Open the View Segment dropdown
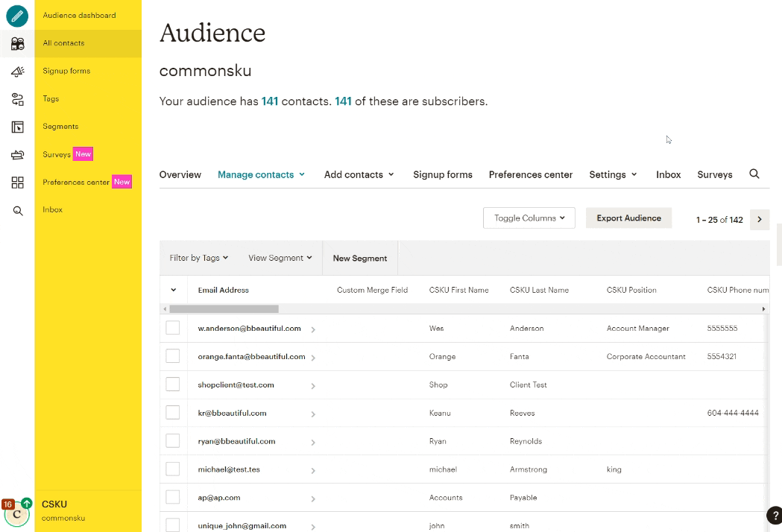 click(280, 257)
